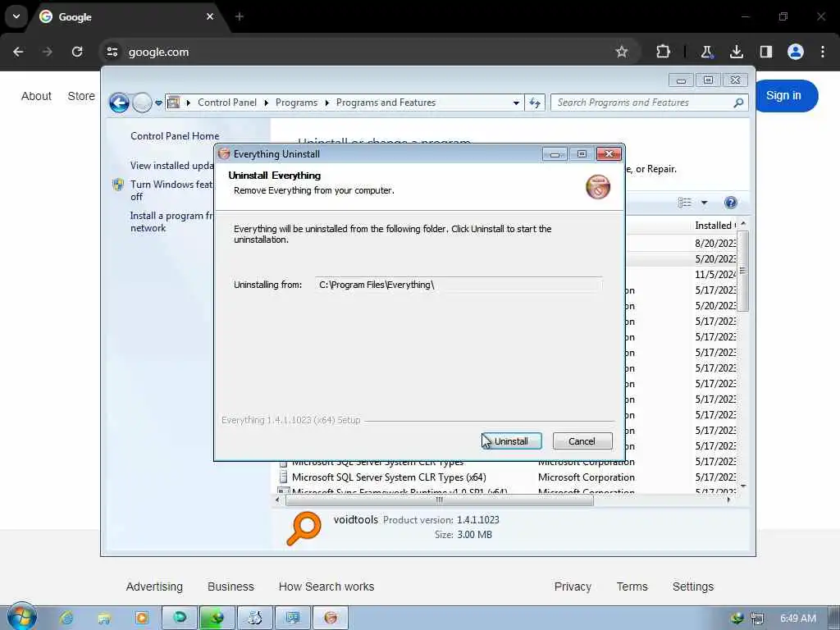Click address bar refresh icon
Screen dimensions: 840x630
[535, 103]
